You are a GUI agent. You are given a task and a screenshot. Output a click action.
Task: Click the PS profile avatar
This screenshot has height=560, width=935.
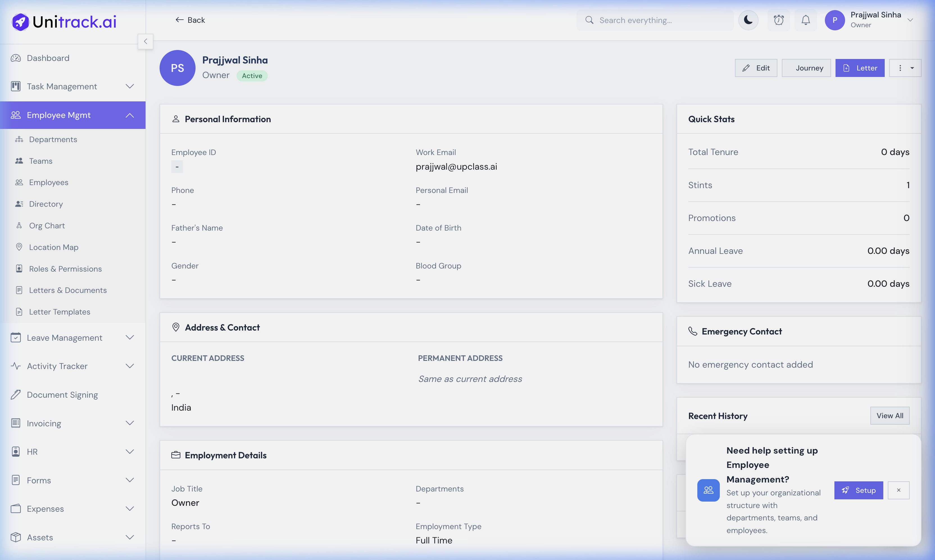[177, 68]
